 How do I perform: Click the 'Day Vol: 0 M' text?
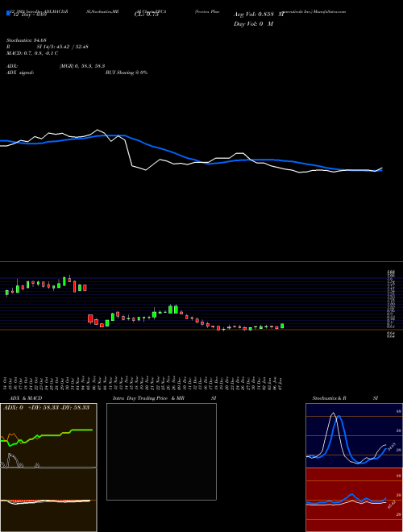coord(253,23)
